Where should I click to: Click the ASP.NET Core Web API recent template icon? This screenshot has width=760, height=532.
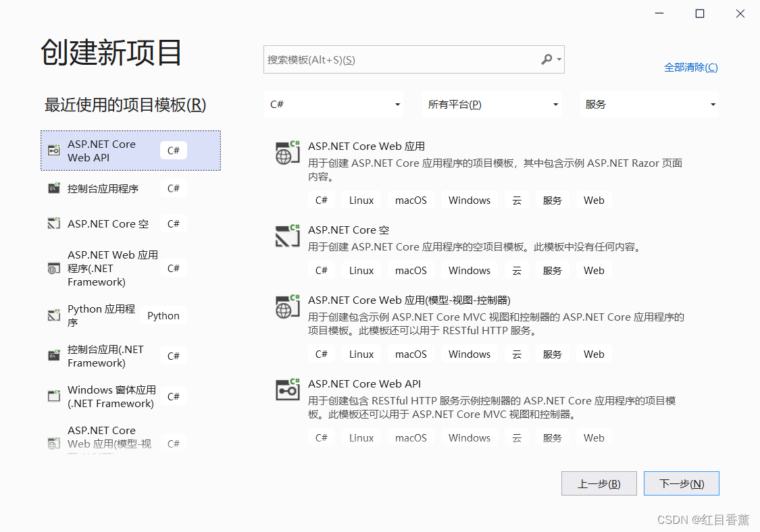pyautogui.click(x=54, y=150)
